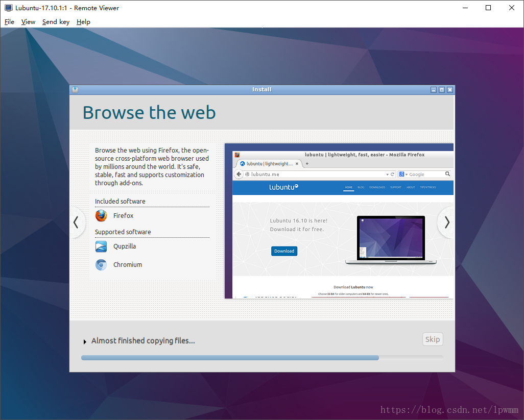The height and width of the screenshot is (420, 524).
Task: Click the 'Supported software' heading
Action: tap(123, 232)
